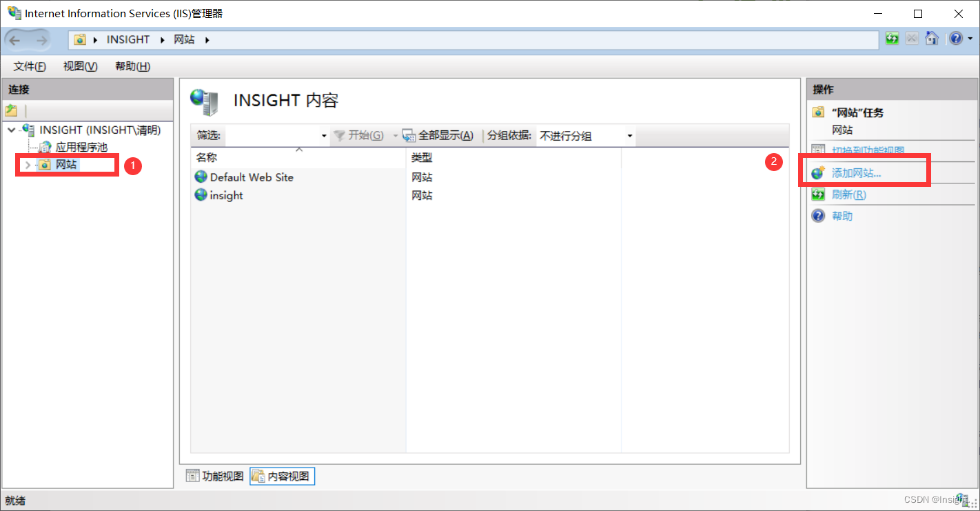Minimize the IIS Manager window

pyautogui.click(x=878, y=13)
